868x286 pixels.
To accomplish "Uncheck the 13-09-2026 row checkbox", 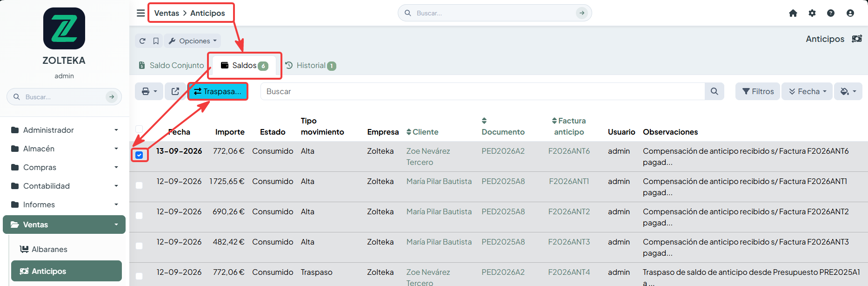I will point(139,155).
